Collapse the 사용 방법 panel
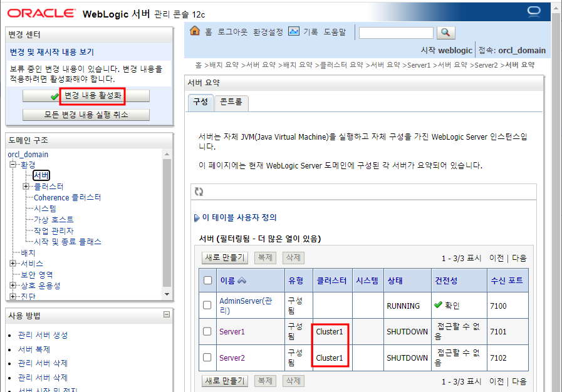562x392 pixels. pos(167,314)
